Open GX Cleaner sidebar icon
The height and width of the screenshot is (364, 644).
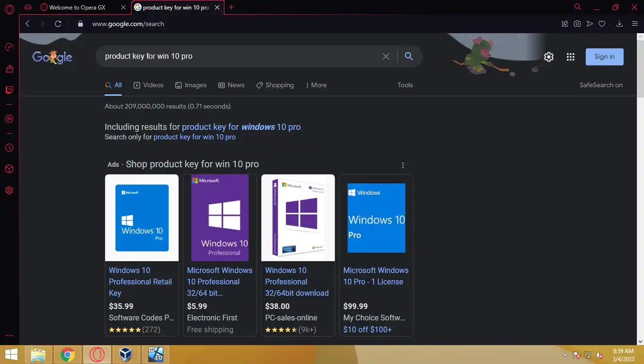[x=9, y=69]
